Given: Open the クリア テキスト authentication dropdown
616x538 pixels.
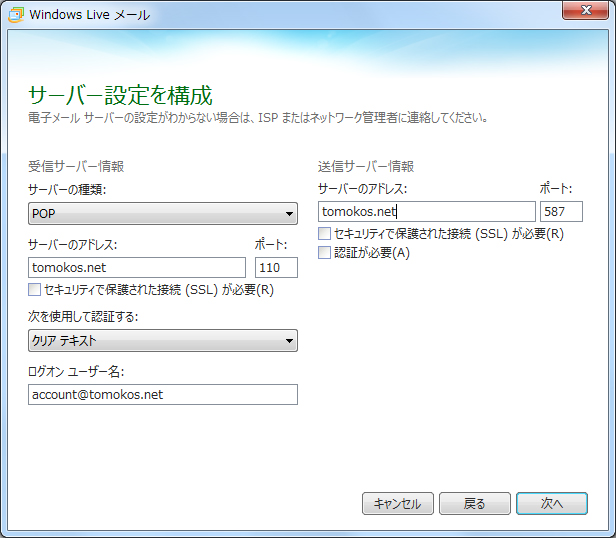Looking at the screenshot, I should coord(163,340).
